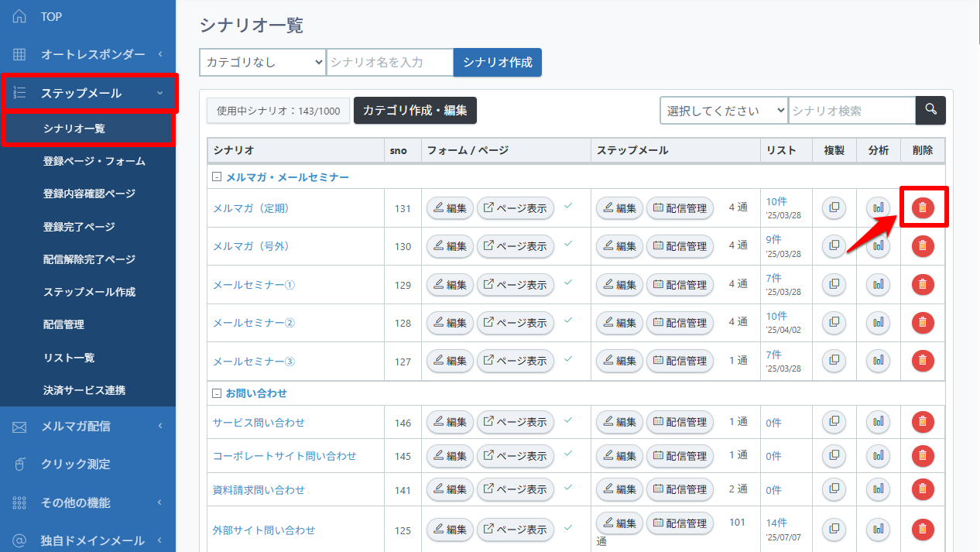Collapse the お問い合わせ category group
Image resolution: width=980 pixels, height=552 pixels.
(217, 393)
